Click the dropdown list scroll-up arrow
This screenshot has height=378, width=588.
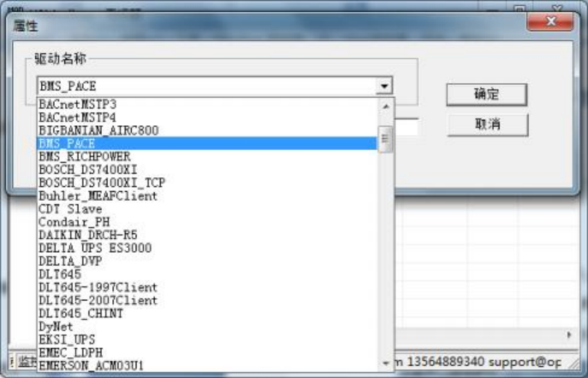(386, 107)
